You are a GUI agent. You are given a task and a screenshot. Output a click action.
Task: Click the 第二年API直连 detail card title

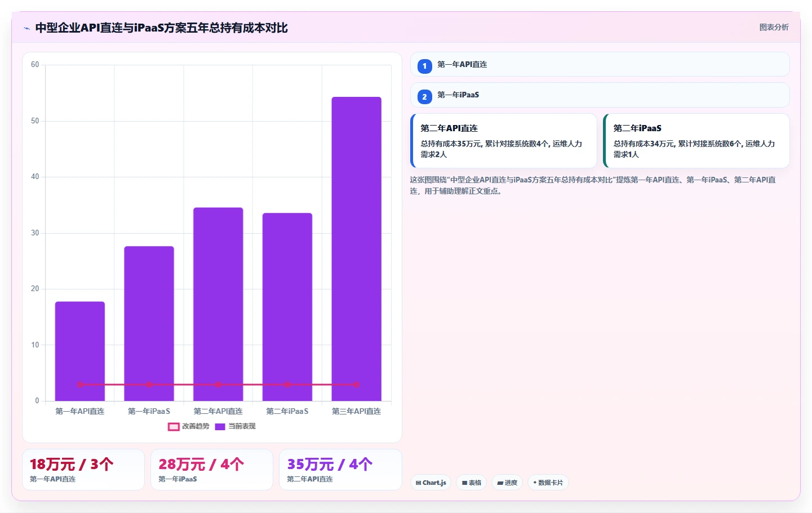[449, 128]
